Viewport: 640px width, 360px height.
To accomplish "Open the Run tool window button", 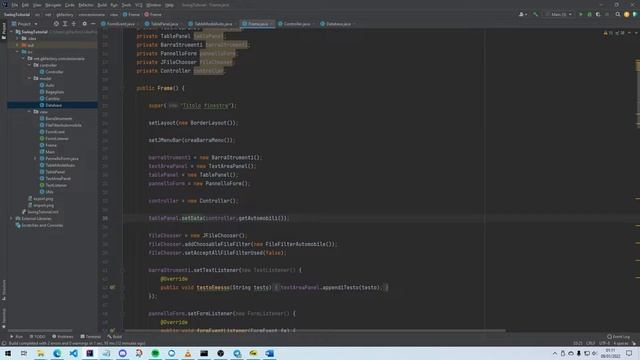I will [x=17, y=336].
